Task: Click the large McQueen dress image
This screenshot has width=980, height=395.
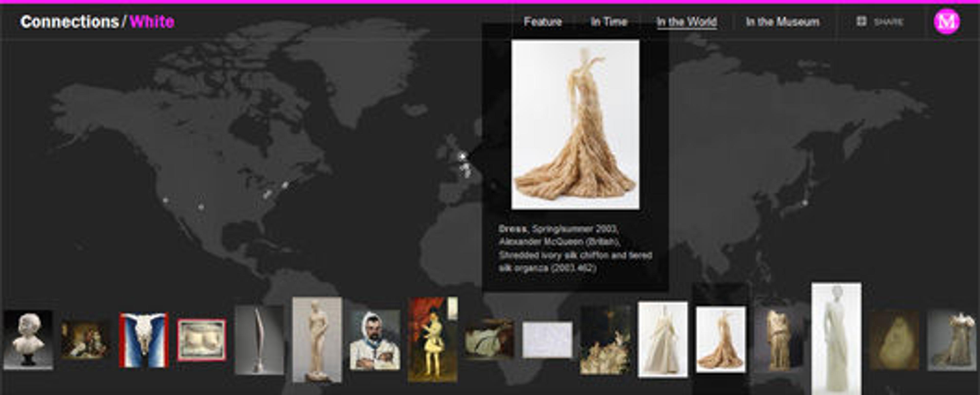Action: [575, 125]
